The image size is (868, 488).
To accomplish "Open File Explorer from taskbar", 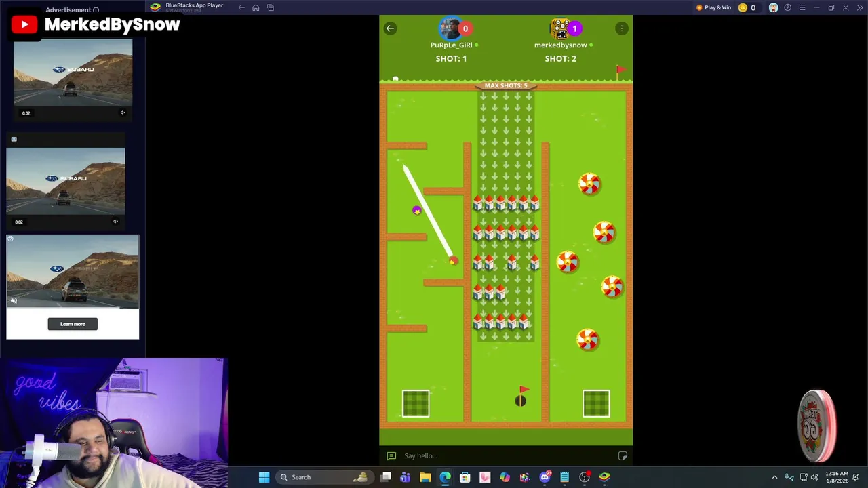I will click(x=425, y=477).
